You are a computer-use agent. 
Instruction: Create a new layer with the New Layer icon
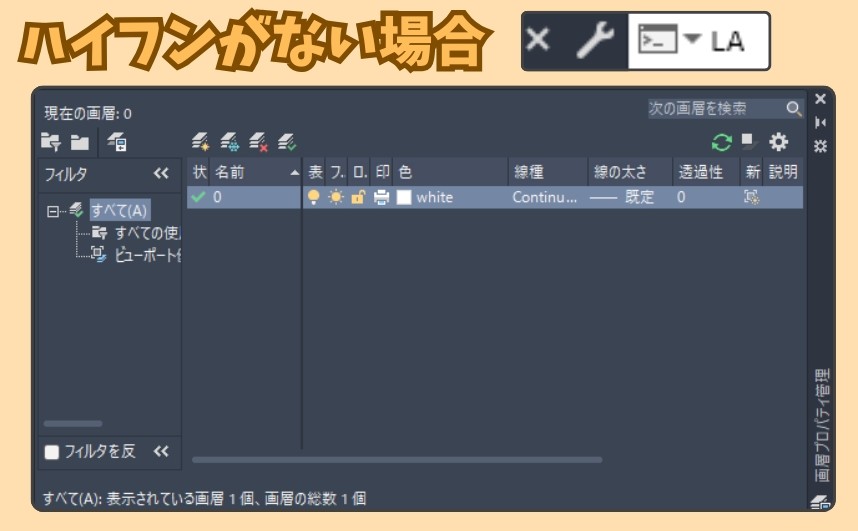(x=201, y=142)
